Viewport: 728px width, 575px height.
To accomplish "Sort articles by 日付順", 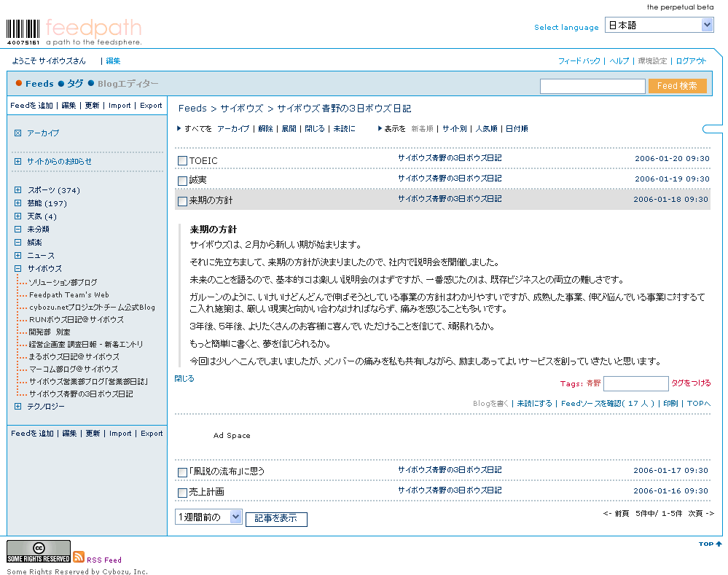I will (x=517, y=129).
